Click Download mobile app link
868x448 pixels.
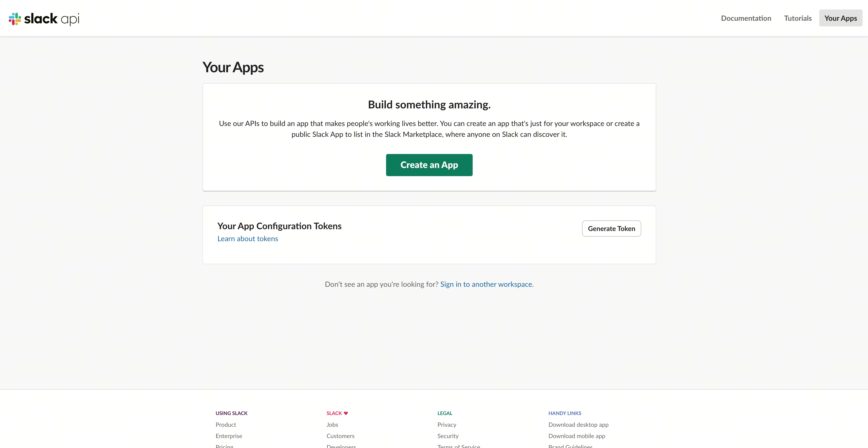pos(577,436)
